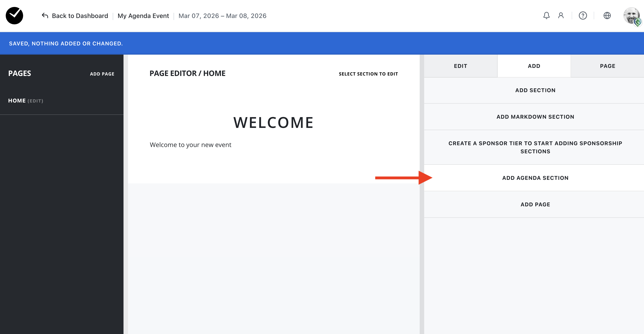Switch to the EDIT tab
The width and height of the screenshot is (644, 334).
click(x=460, y=66)
